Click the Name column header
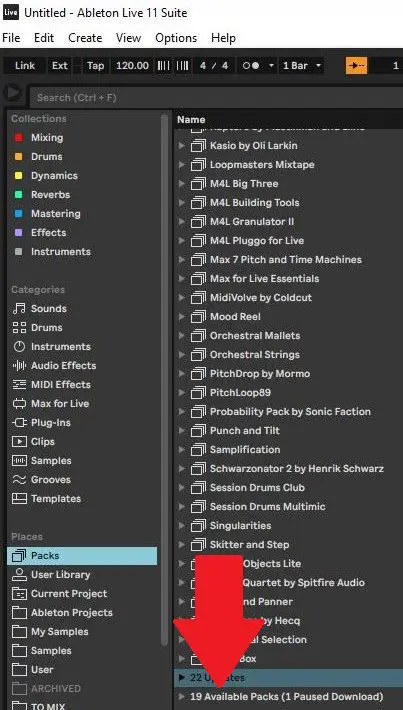 pyautogui.click(x=191, y=120)
